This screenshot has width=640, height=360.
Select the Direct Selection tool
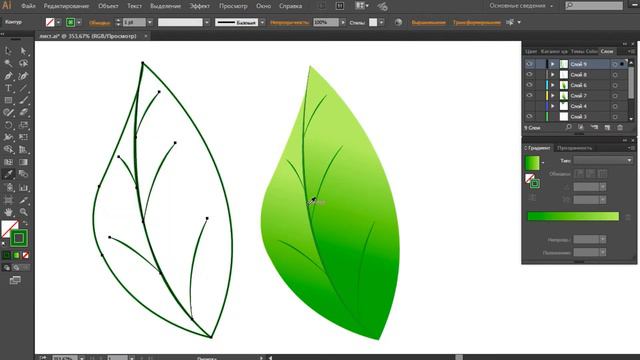[x=23, y=51]
